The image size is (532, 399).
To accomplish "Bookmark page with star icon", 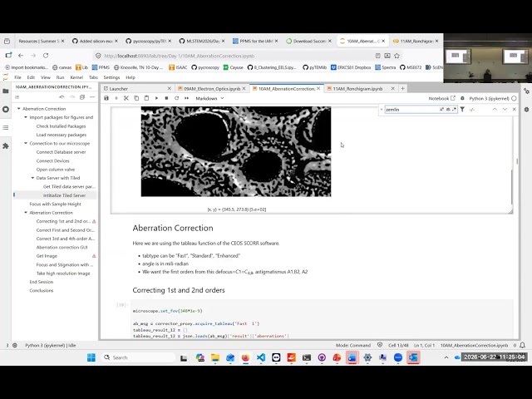I will click(x=397, y=56).
